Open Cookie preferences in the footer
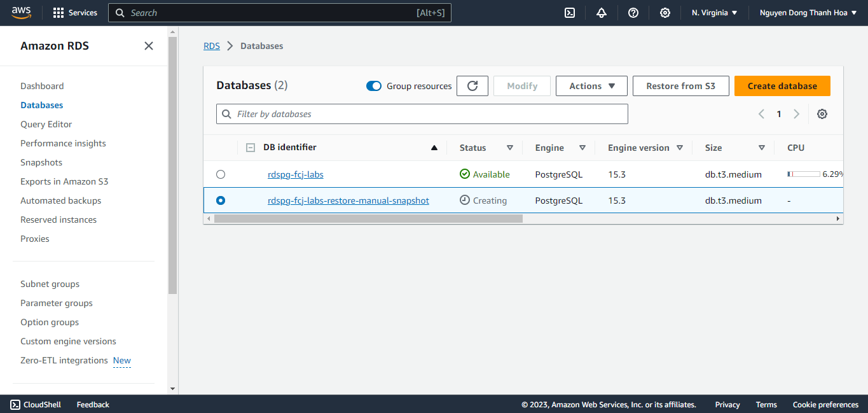The image size is (868, 413). click(x=825, y=405)
